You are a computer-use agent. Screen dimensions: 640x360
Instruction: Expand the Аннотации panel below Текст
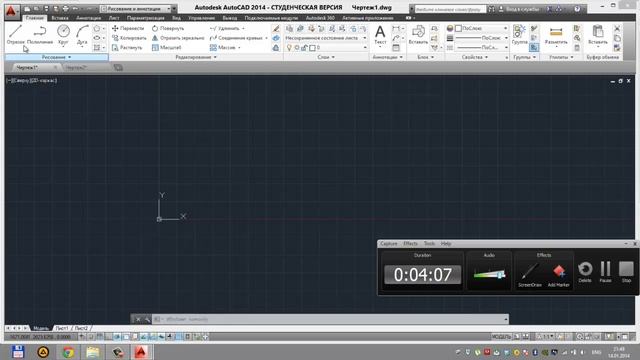[387, 57]
